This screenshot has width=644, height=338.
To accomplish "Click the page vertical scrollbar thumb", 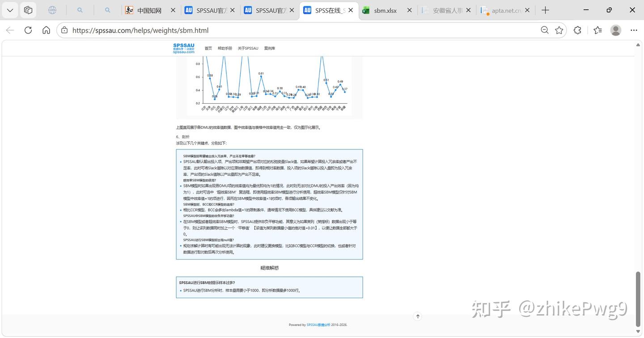I will click(x=638, y=299).
